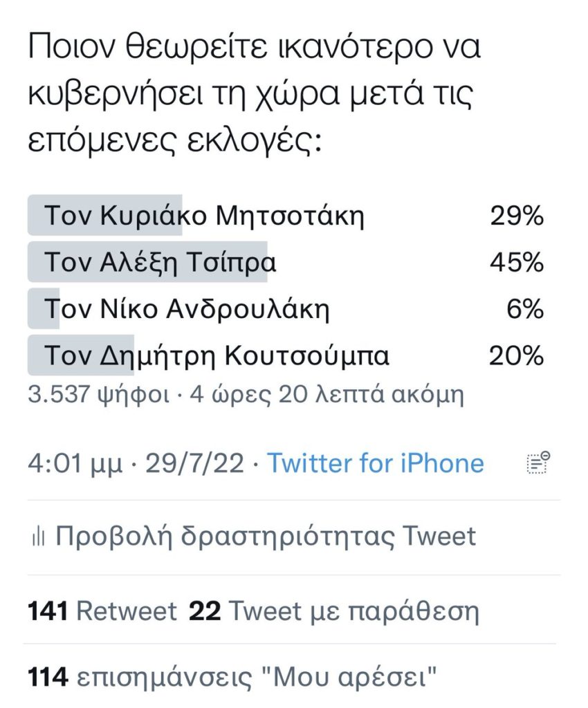This screenshot has height=708, width=588.
Task: Click the 45% result percentage
Action: pyautogui.click(x=517, y=262)
